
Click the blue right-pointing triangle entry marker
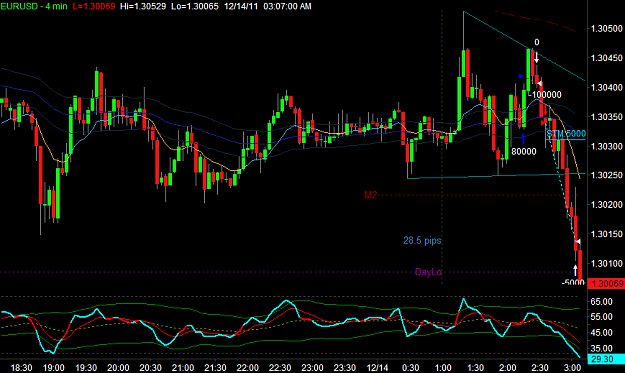[521, 76]
